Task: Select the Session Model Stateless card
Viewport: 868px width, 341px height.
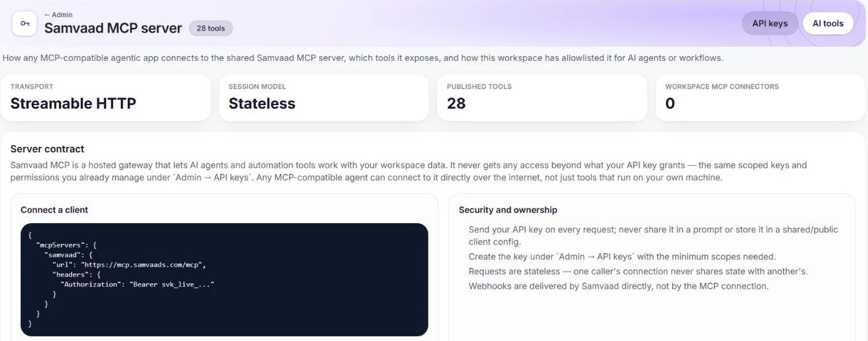Action: pyautogui.click(x=324, y=98)
